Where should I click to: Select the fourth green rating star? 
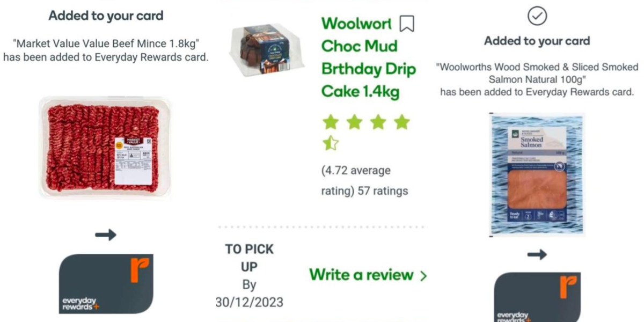coord(402,122)
